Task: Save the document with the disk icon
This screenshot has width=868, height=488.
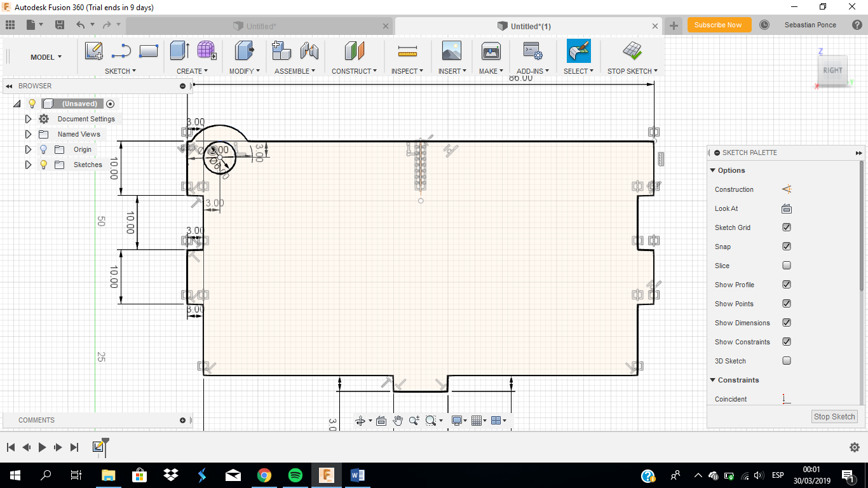Action: 60,25
